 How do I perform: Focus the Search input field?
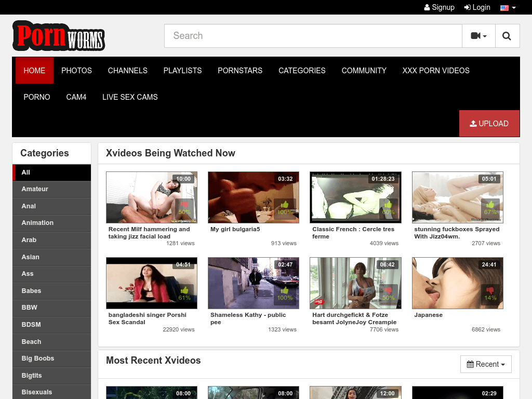click(313, 36)
